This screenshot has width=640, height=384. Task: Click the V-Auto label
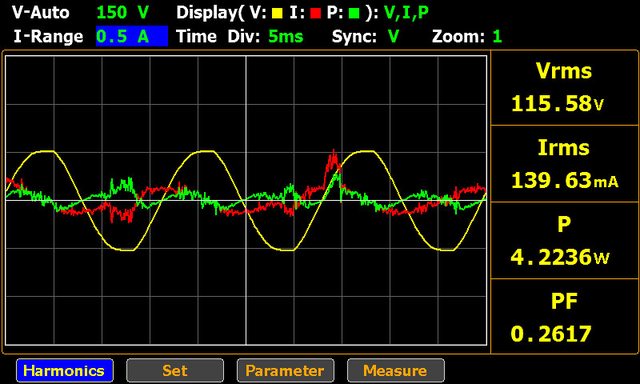click(x=40, y=13)
